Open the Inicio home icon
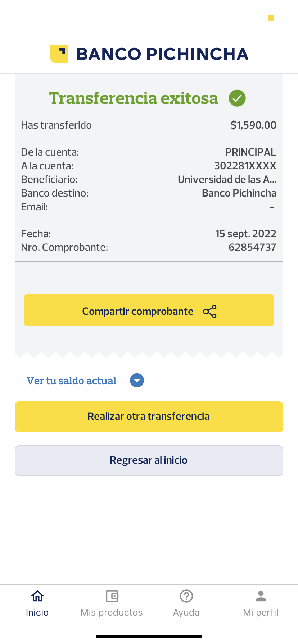This screenshot has height=644, width=298. (x=37, y=596)
